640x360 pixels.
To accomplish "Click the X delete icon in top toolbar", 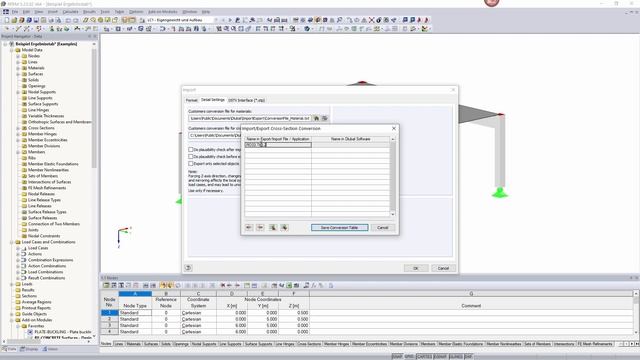I will (371, 20).
